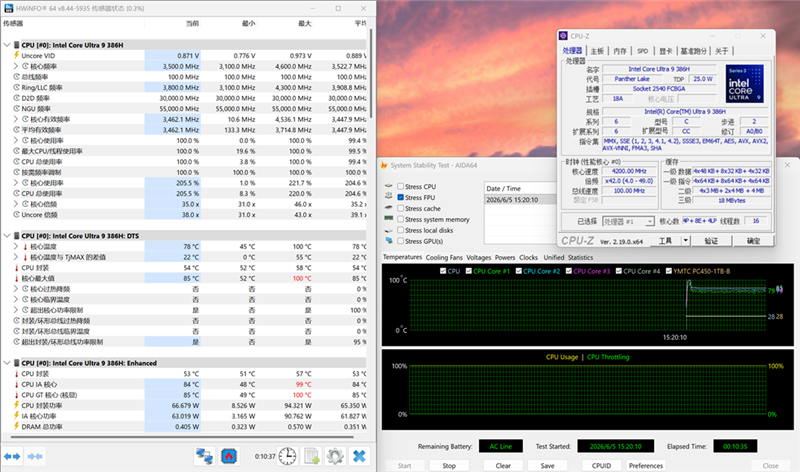Click the 确定 button in CPU-Z

[753, 240]
